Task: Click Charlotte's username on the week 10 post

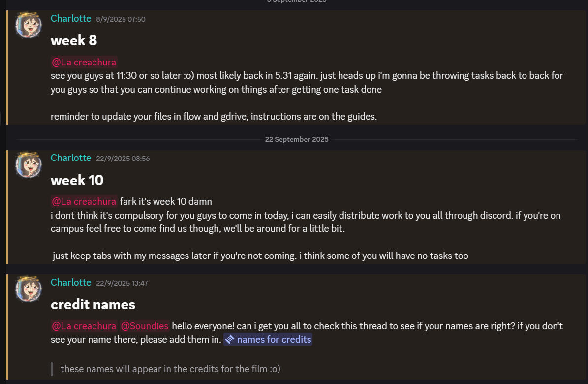Action: tap(71, 158)
